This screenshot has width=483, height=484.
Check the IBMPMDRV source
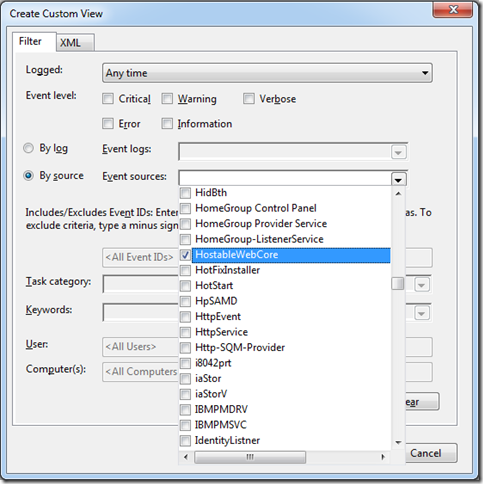[x=185, y=409]
